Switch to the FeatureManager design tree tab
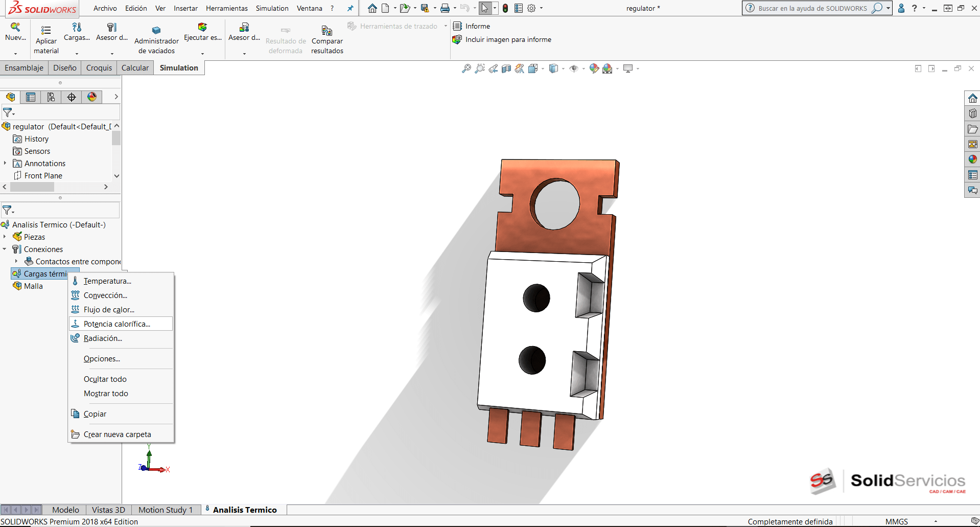980x527 pixels. pos(10,97)
